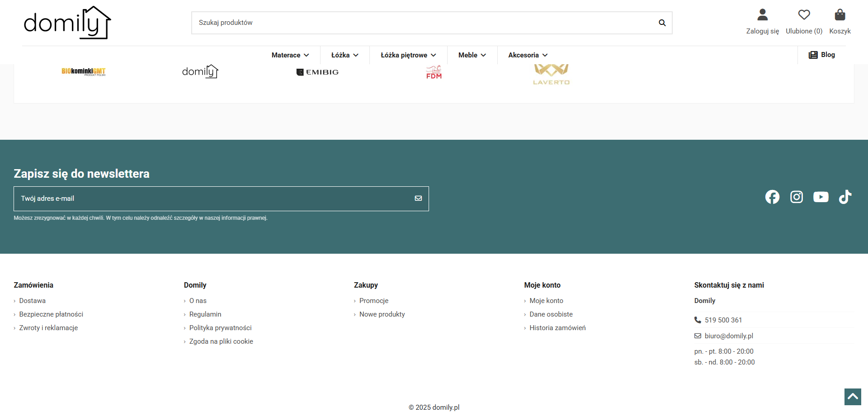Open the Nowe produkty link
868x412 pixels.
tap(382, 314)
